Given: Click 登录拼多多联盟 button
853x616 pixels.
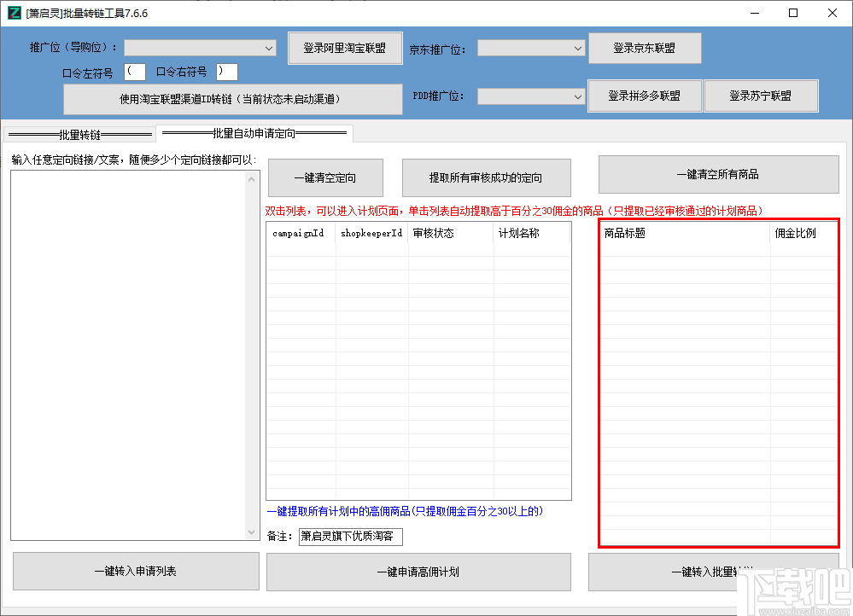Looking at the screenshot, I should coord(645,96).
